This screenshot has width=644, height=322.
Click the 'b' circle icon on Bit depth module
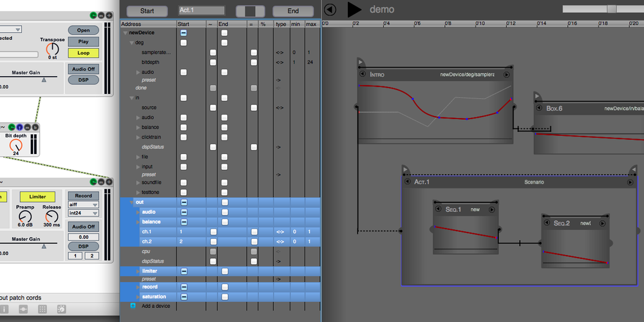35,128
